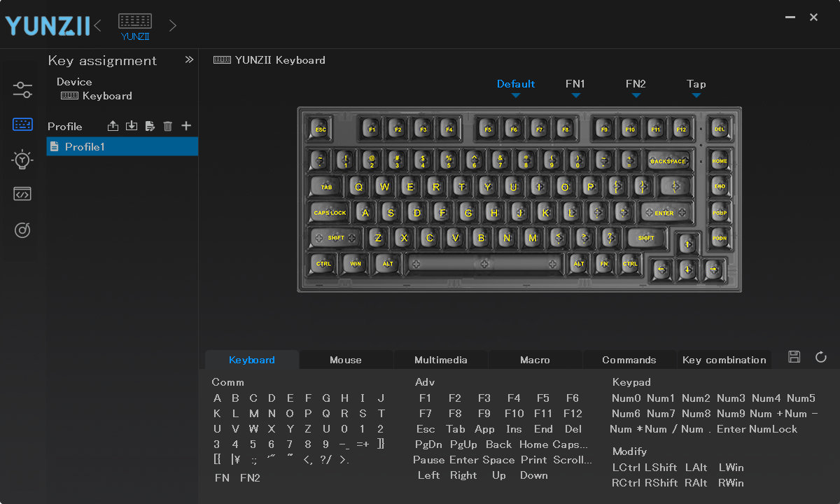This screenshot has height=504, width=840.
Task: Go to next device arrow
Action: [173, 26]
